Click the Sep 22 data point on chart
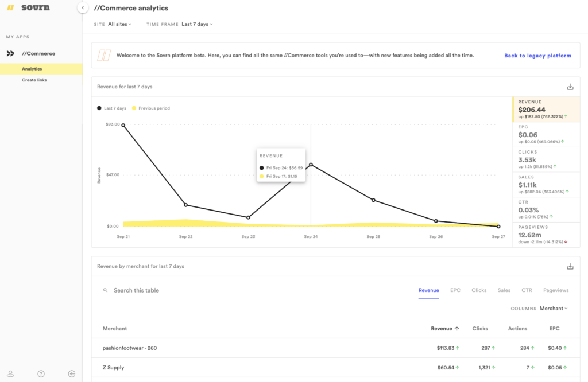Image resolution: width=588 pixels, height=382 pixels. click(x=185, y=205)
